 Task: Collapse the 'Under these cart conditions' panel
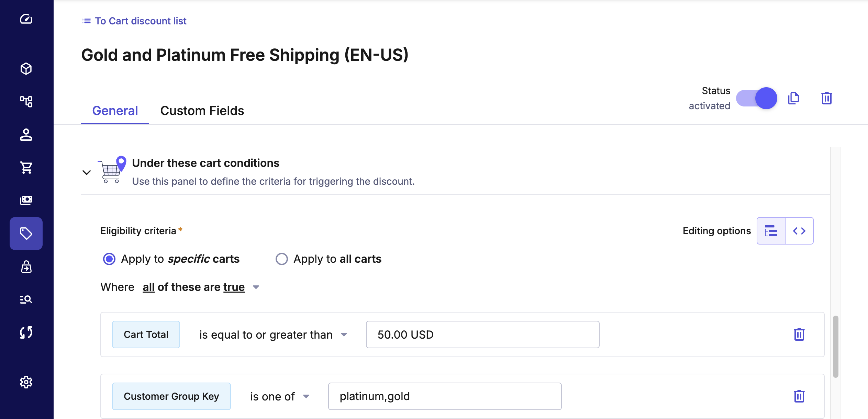point(87,172)
